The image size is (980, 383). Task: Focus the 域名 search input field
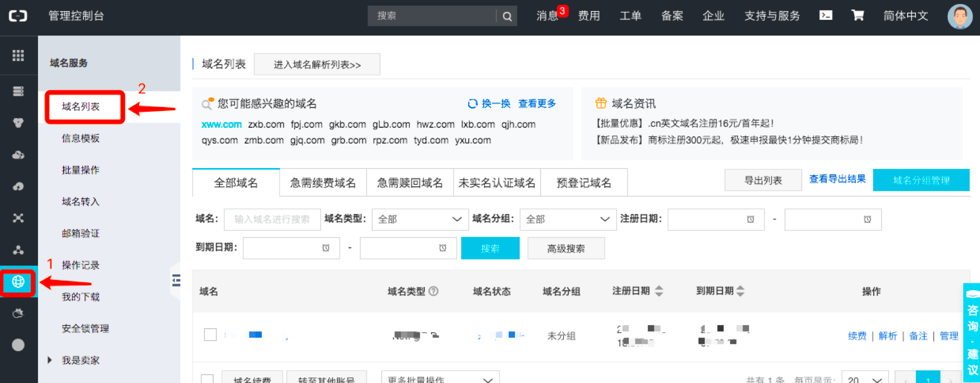[272, 219]
